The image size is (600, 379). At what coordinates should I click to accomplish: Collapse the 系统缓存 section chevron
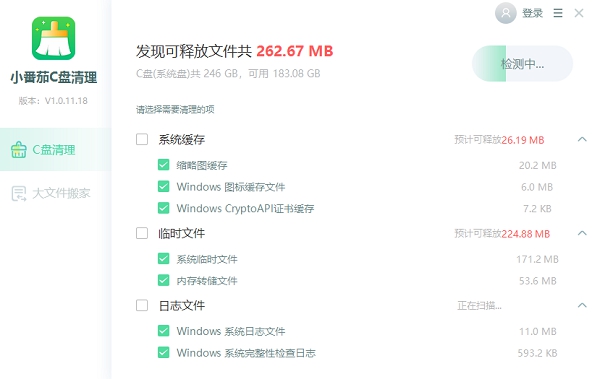582,139
